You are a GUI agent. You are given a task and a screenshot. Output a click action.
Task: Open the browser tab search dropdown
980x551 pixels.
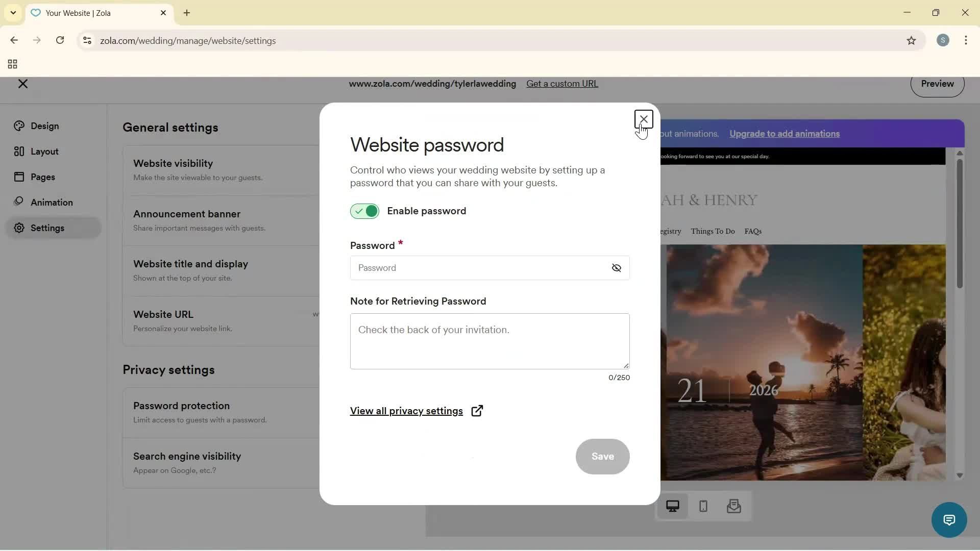(x=13, y=13)
